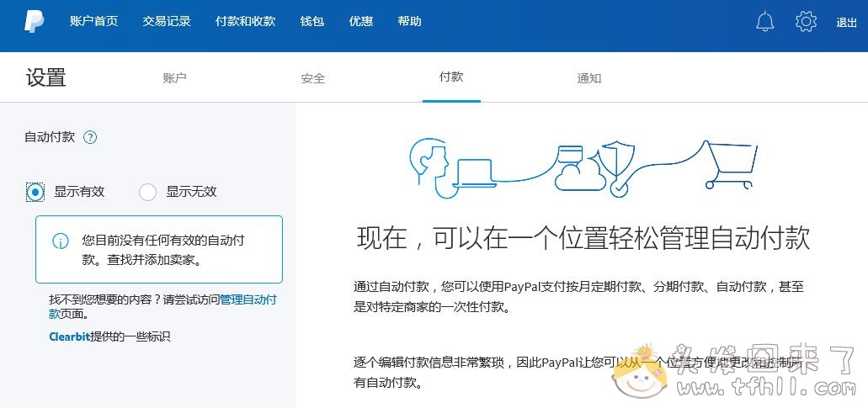Click the laptop illustration
This screenshot has height=408, width=868.
click(x=473, y=172)
